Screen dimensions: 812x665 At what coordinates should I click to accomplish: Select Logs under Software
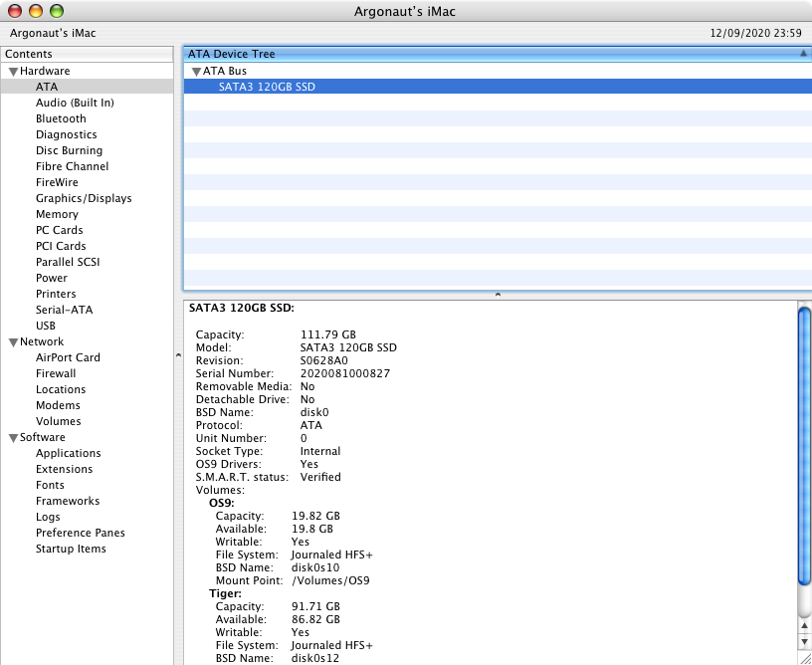(48, 517)
